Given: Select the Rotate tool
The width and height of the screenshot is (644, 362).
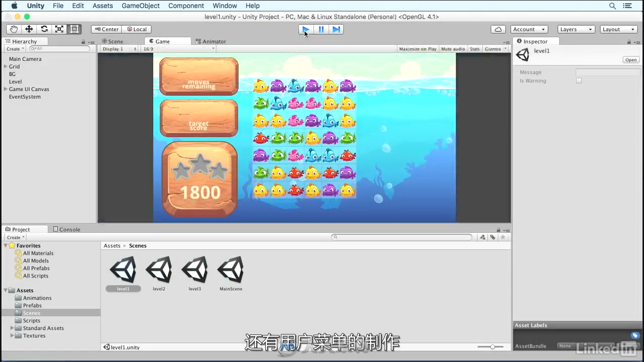Looking at the screenshot, I should pyautogui.click(x=44, y=29).
